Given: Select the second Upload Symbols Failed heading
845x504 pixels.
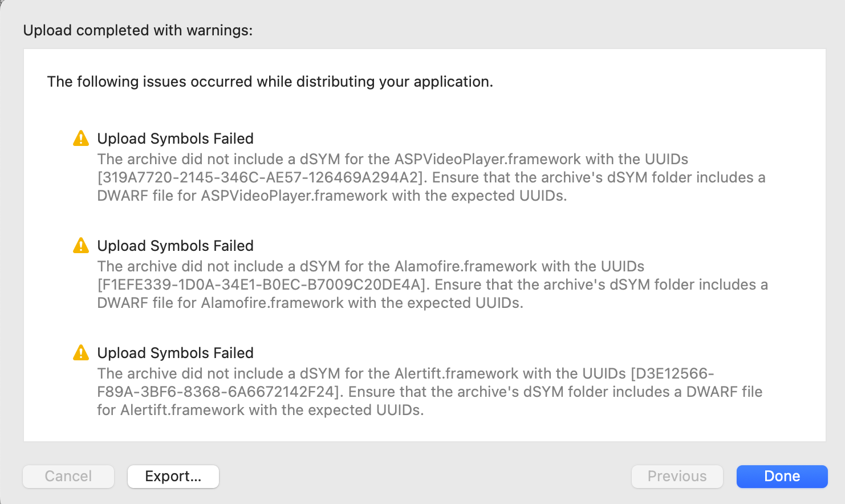Looking at the screenshot, I should coord(175,246).
